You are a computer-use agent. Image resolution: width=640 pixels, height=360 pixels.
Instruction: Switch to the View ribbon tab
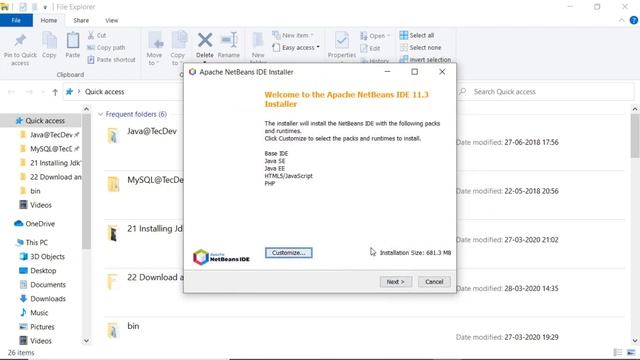tap(111, 20)
